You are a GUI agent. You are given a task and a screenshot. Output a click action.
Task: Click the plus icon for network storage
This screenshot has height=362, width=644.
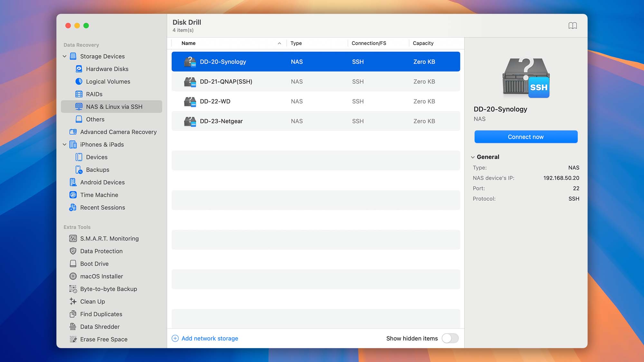[175, 338]
